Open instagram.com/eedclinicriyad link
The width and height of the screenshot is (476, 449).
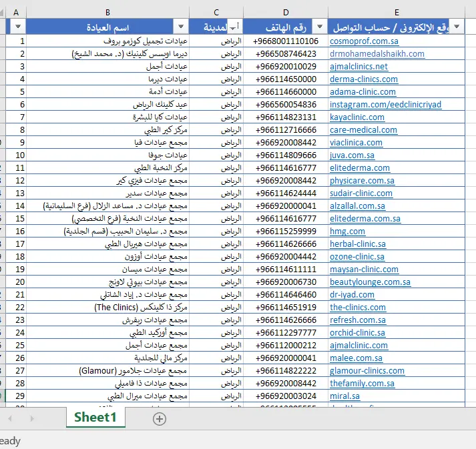(x=385, y=105)
